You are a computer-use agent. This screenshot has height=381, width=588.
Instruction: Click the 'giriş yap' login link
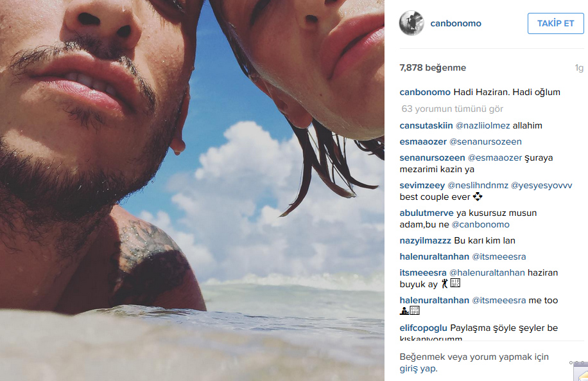[x=418, y=368]
